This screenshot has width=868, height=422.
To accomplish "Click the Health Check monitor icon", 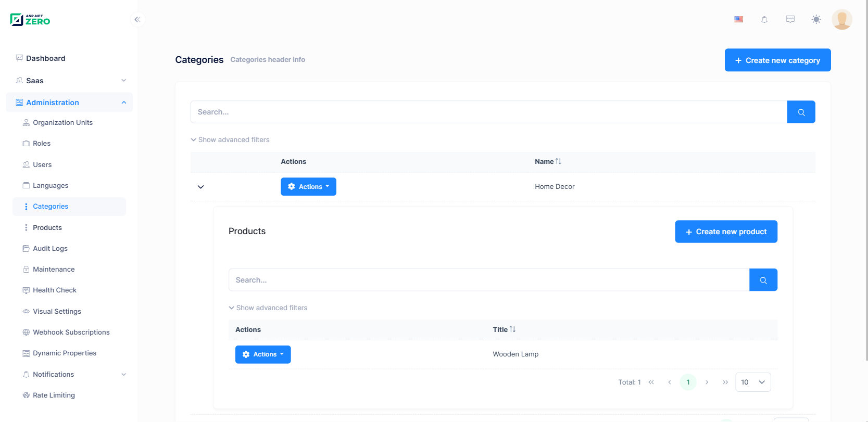I will point(26,290).
